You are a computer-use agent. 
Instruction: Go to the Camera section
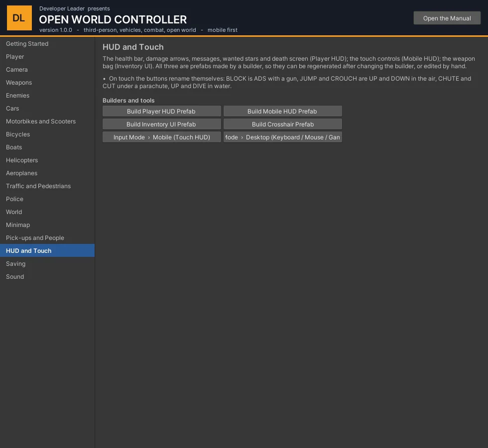(47, 70)
